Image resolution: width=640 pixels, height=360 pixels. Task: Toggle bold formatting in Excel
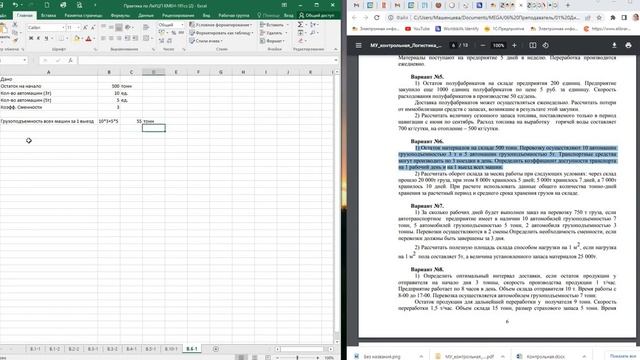(31, 38)
